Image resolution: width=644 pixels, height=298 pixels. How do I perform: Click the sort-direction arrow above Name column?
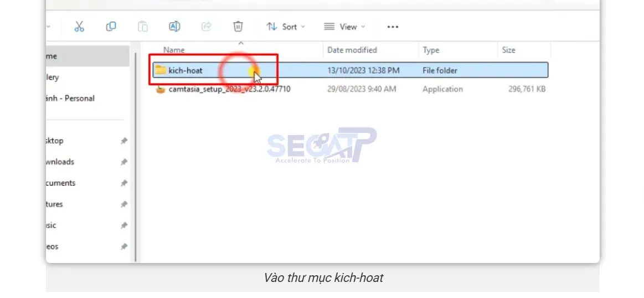pyautogui.click(x=241, y=43)
